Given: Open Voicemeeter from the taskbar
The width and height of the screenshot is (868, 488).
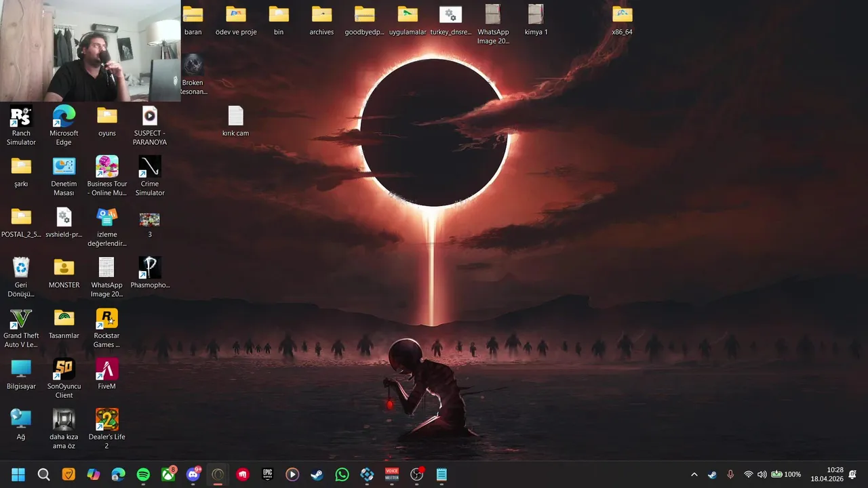Looking at the screenshot, I should pyautogui.click(x=392, y=474).
